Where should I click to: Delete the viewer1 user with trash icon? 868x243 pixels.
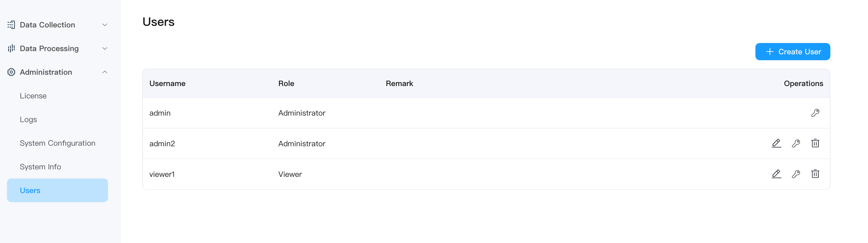(815, 174)
